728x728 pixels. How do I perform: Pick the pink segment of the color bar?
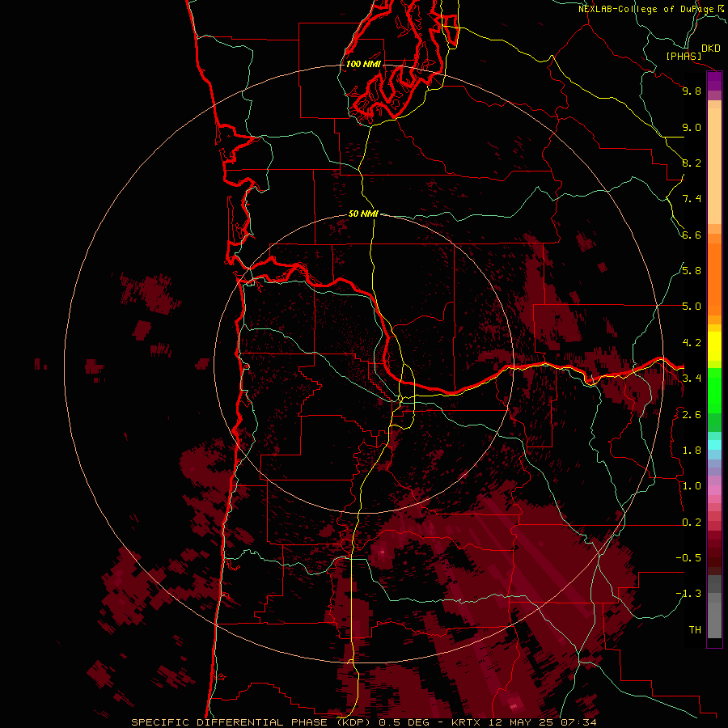tap(714, 490)
